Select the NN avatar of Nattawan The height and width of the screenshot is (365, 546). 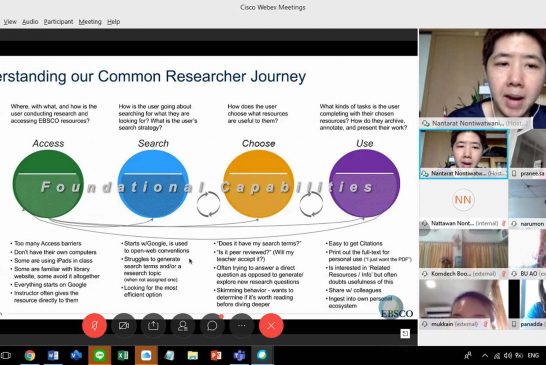click(463, 200)
